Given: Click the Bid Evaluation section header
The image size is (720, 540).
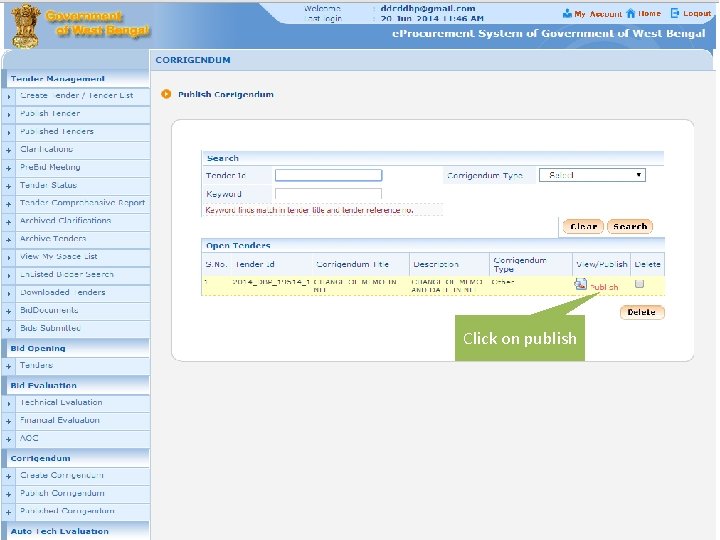Looking at the screenshot, I should [44, 385].
